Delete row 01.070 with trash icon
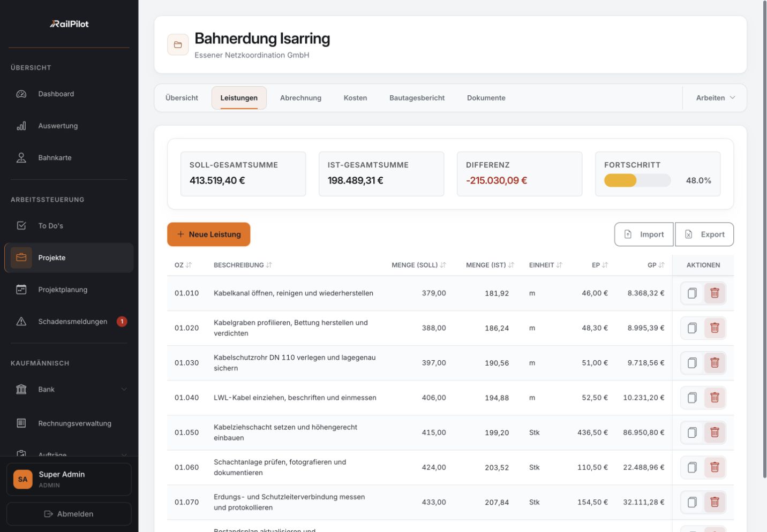This screenshot has height=532, width=767. (x=715, y=502)
